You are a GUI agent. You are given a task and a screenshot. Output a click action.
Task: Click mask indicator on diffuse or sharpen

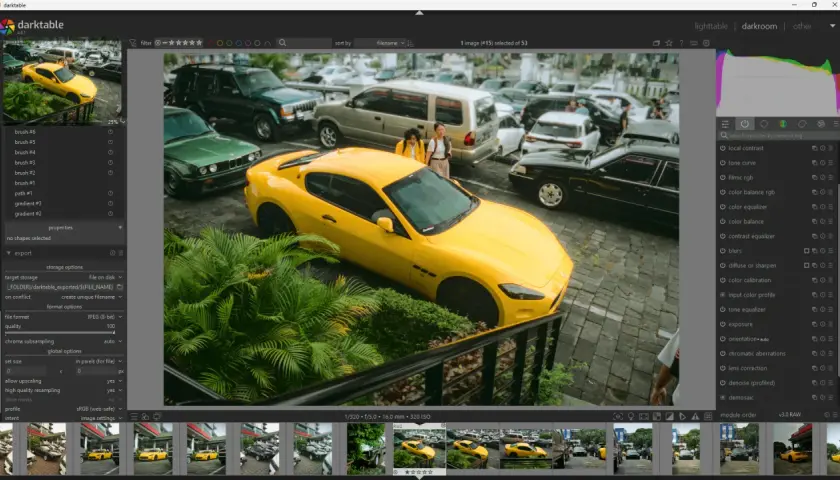tap(806, 266)
